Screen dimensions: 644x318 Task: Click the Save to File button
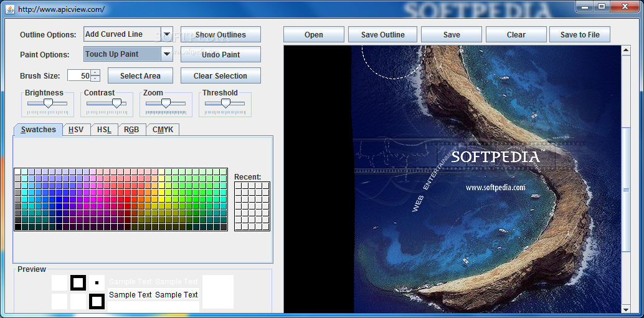click(x=580, y=34)
